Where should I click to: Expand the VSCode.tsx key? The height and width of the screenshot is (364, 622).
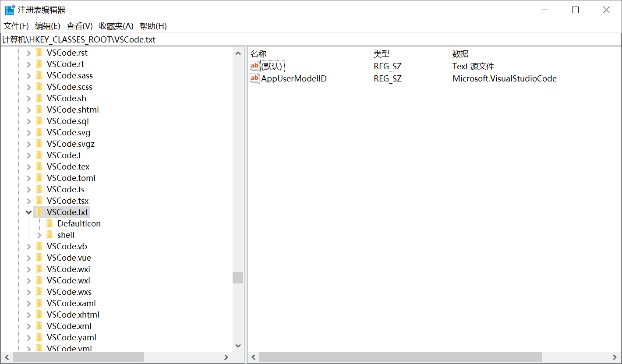point(29,201)
